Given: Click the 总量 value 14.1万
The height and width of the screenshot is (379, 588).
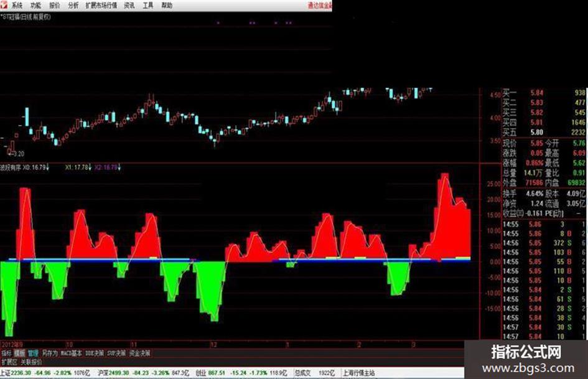Looking at the screenshot, I should pyautogui.click(x=533, y=173).
